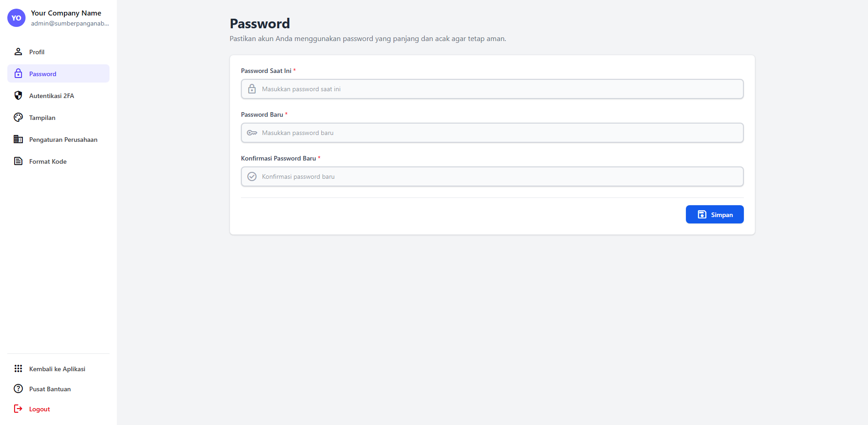Select the shield icon for Autentikasi 2FA
This screenshot has height=425, width=868.
click(x=18, y=95)
